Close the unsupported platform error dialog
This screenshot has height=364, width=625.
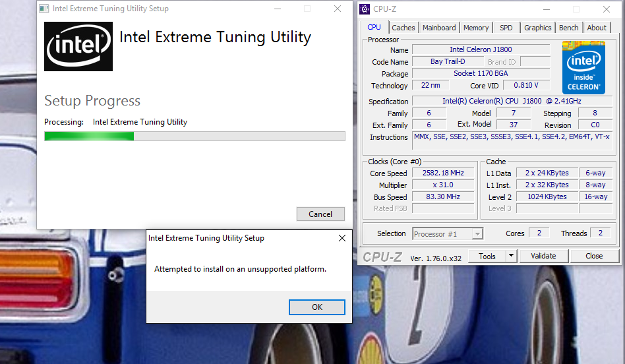[x=342, y=238]
